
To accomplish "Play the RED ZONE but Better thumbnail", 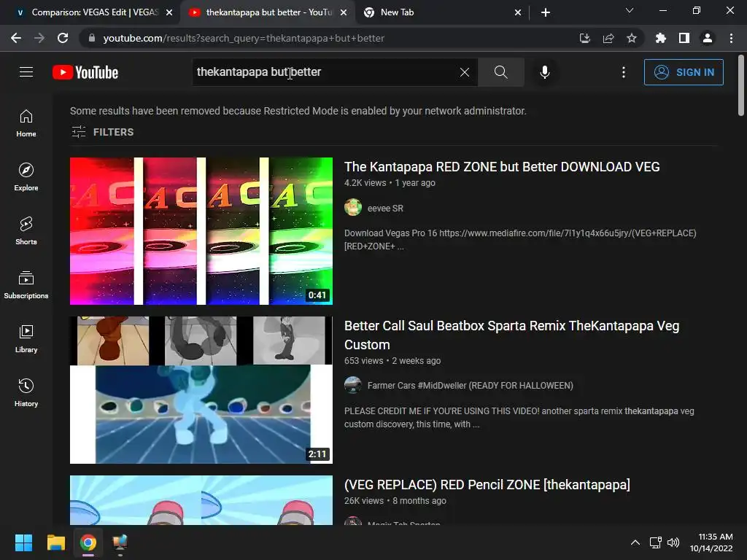I will [201, 231].
